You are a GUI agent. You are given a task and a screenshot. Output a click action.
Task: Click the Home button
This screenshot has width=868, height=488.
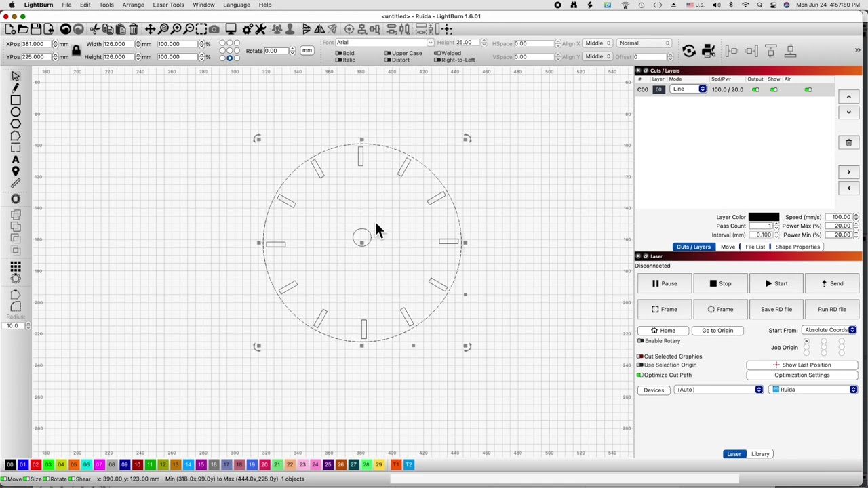click(x=663, y=331)
